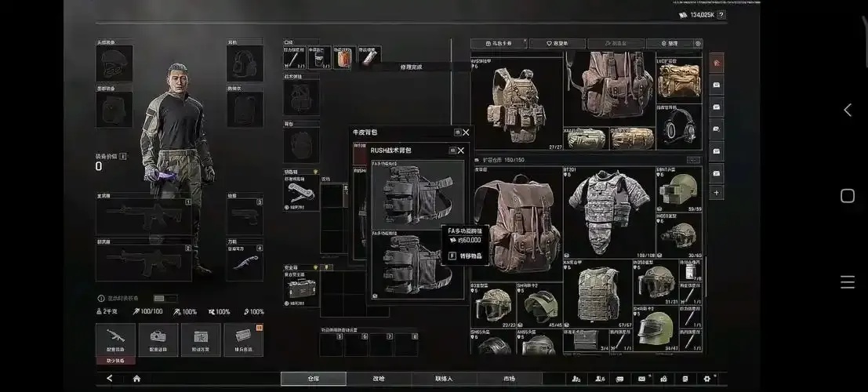
Task: Tap the Android back navigation arrow
Action: pyautogui.click(x=848, y=110)
